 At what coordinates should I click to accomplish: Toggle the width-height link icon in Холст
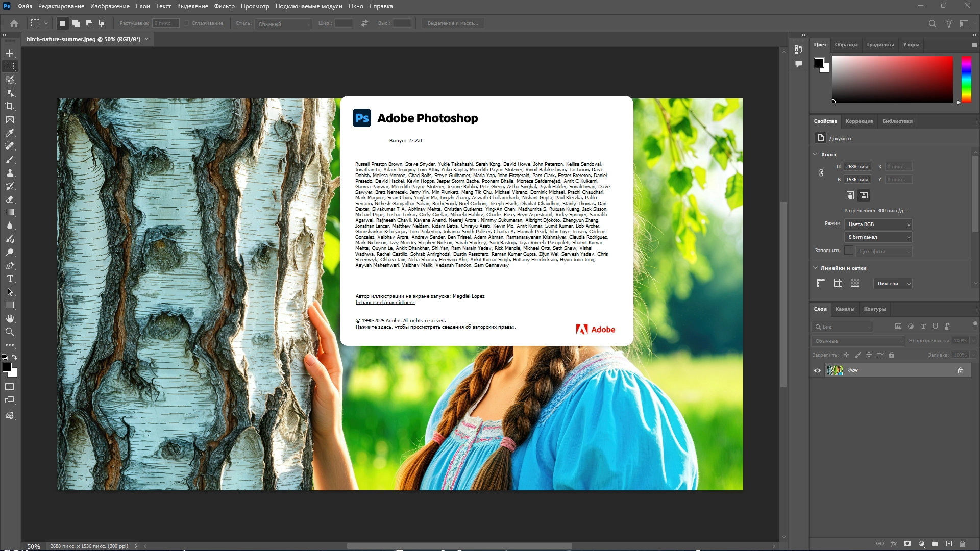point(821,173)
